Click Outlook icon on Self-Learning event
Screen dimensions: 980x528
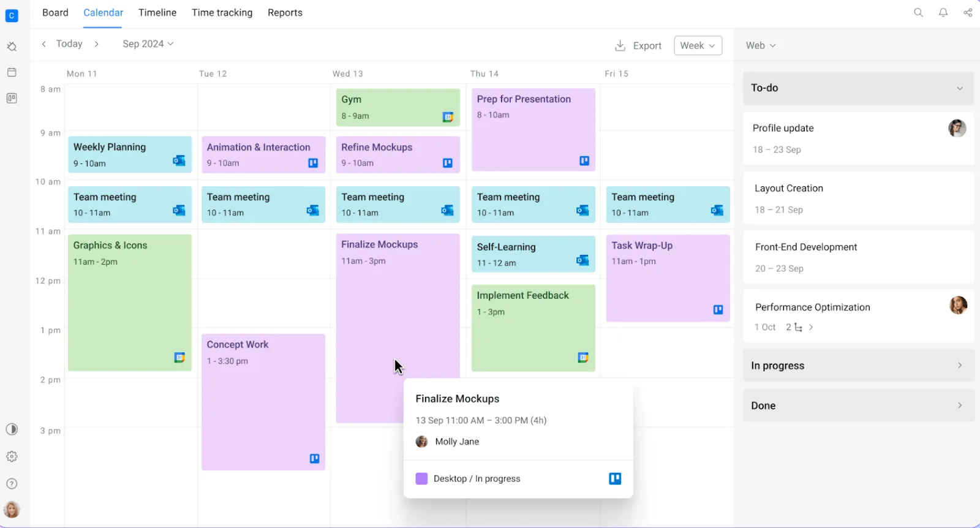pyautogui.click(x=582, y=260)
